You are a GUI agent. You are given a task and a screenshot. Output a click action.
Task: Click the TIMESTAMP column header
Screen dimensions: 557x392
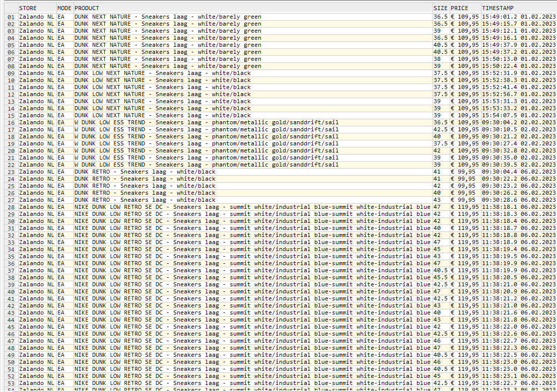click(519, 8)
